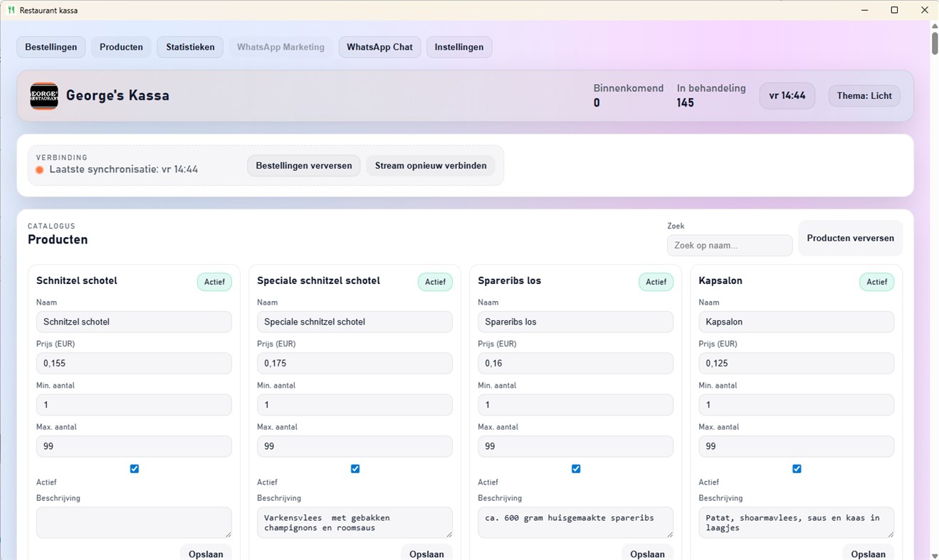Click the empty Beschrijving box of Schnitzel schotel

134,522
